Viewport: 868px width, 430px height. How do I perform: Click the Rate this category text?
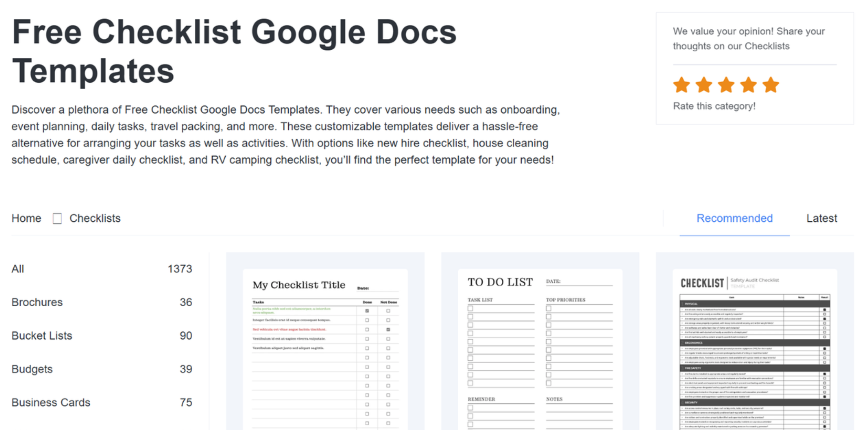coord(714,106)
